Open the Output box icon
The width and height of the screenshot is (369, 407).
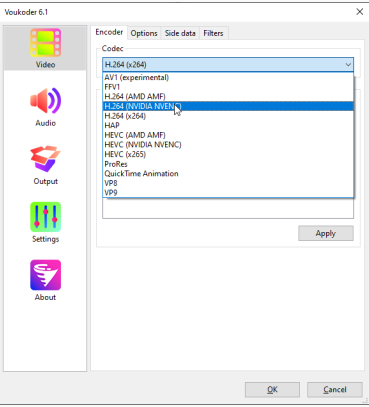point(45,159)
